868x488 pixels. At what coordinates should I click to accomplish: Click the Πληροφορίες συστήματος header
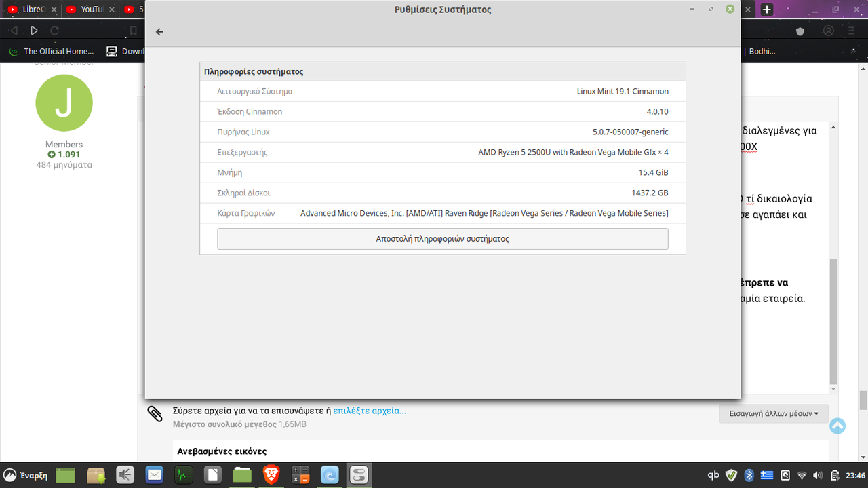pos(254,71)
